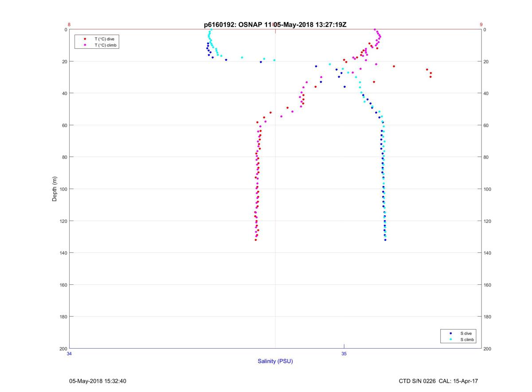The image size is (532, 392).
Task: Click left-axis depth tick label 160
Action: coord(63,285)
